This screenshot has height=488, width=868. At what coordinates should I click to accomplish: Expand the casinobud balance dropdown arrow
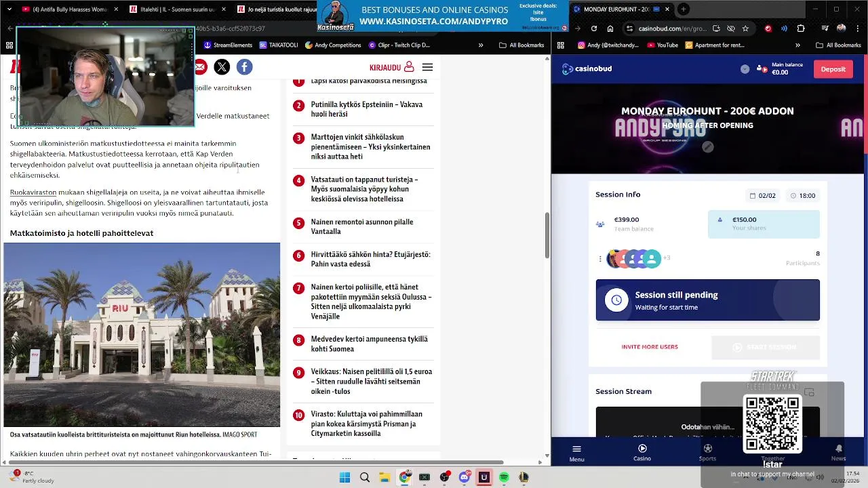[x=745, y=68]
